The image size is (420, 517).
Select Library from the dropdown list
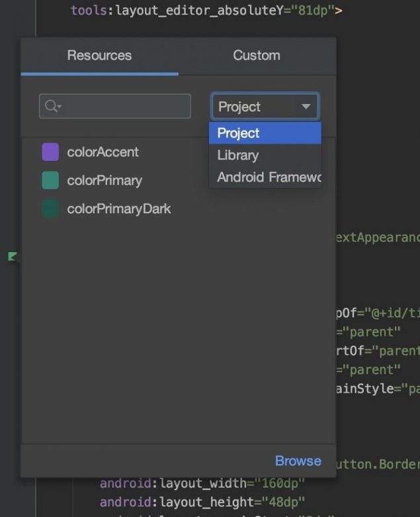click(x=265, y=155)
